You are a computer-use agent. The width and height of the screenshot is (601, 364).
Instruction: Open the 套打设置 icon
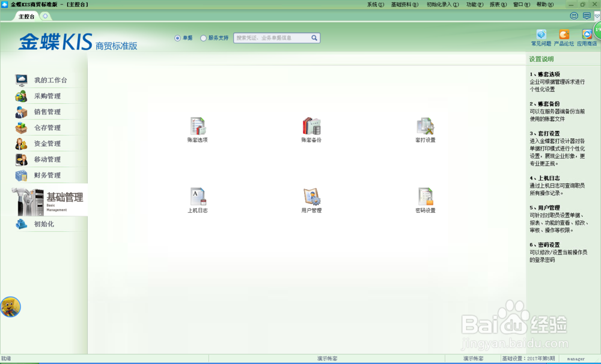(425, 130)
